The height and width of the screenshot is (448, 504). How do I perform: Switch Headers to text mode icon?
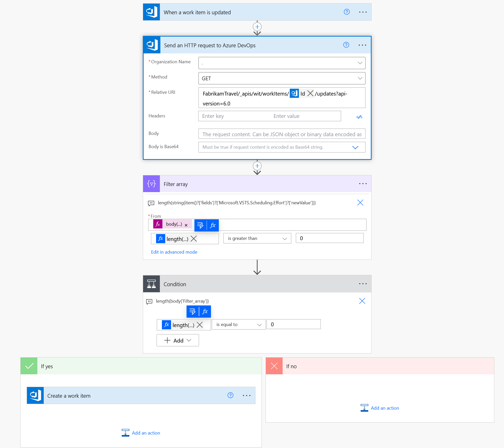tap(359, 117)
